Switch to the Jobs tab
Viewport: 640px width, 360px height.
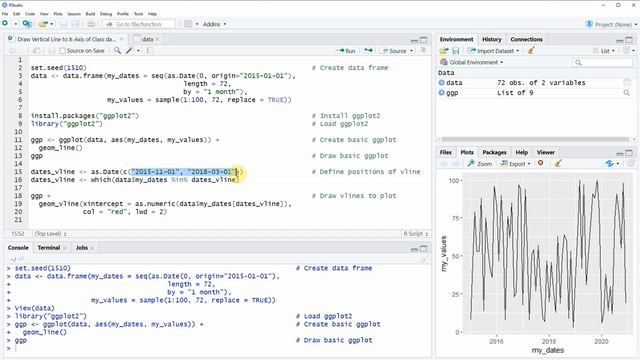coord(82,248)
